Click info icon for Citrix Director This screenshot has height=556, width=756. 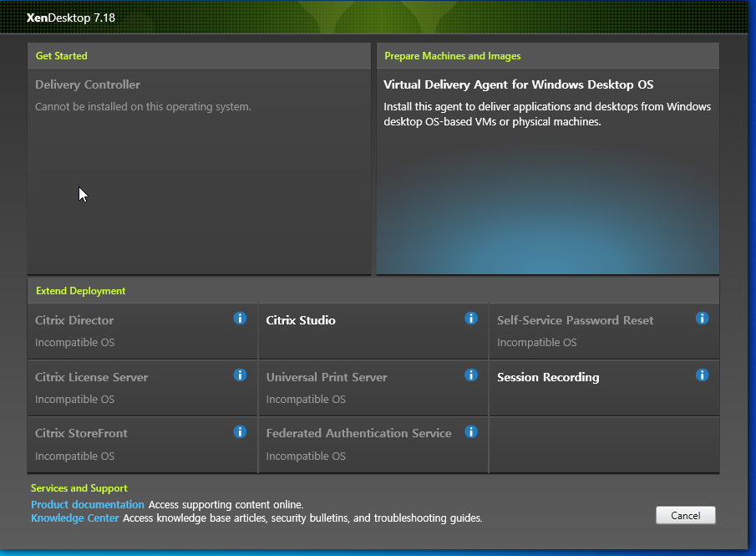240,318
